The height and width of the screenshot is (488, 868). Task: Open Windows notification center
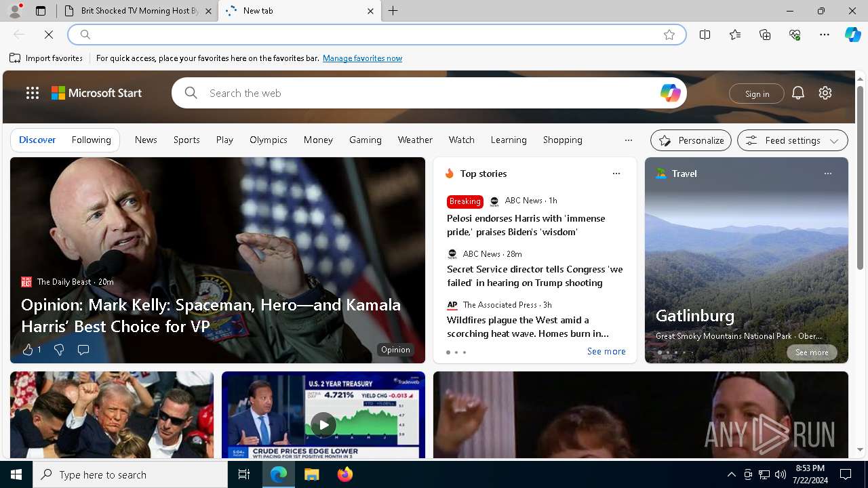[846, 474]
